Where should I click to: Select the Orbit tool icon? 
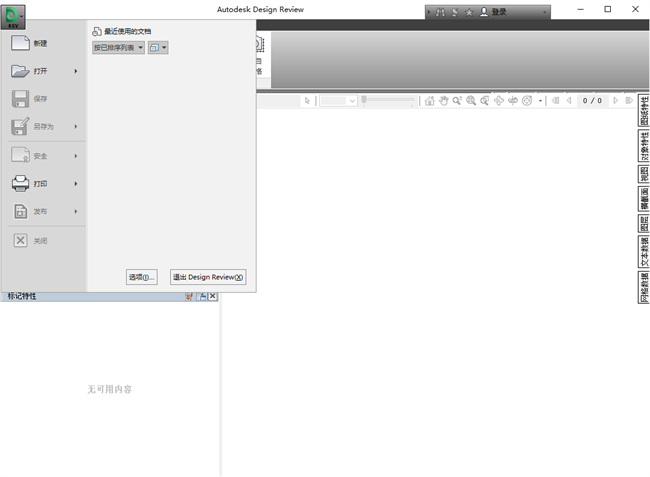pyautogui.click(x=499, y=101)
